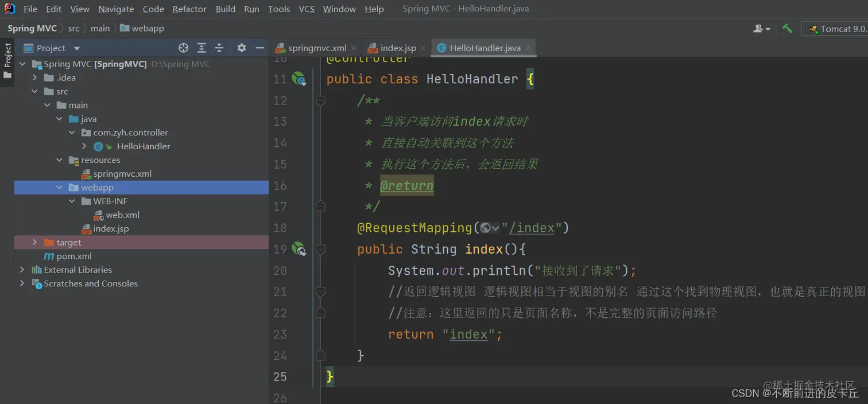Image resolution: width=868 pixels, height=404 pixels.
Task: Expand External Libraries node
Action: click(x=22, y=270)
